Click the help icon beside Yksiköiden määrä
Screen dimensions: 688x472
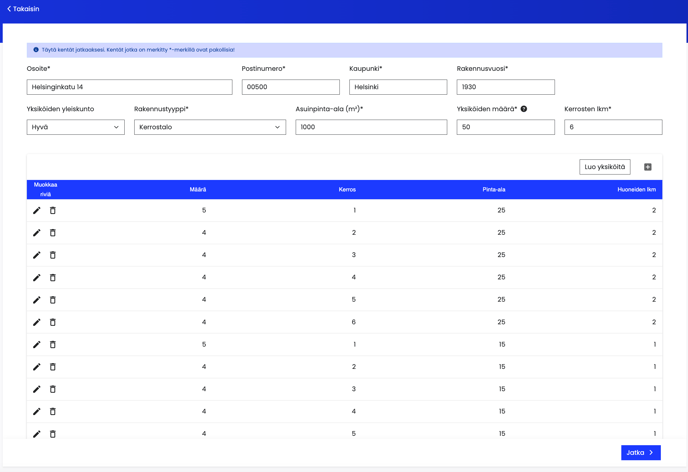[x=524, y=109]
